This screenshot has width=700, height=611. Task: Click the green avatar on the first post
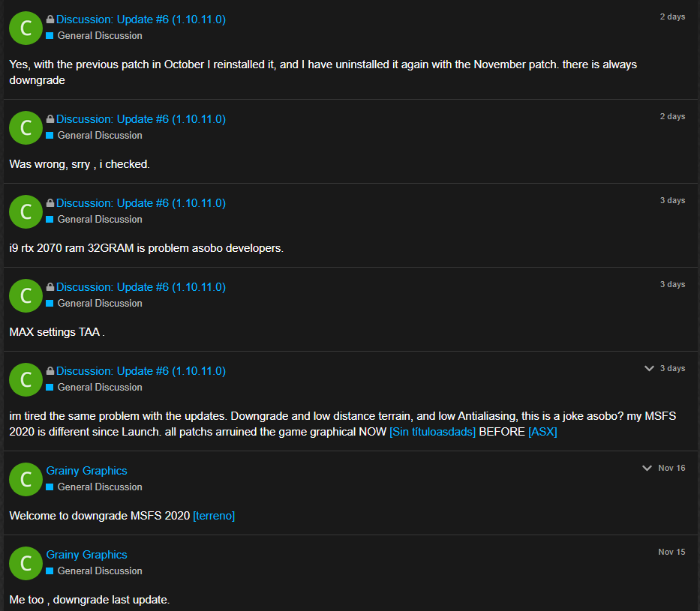pyautogui.click(x=26, y=28)
